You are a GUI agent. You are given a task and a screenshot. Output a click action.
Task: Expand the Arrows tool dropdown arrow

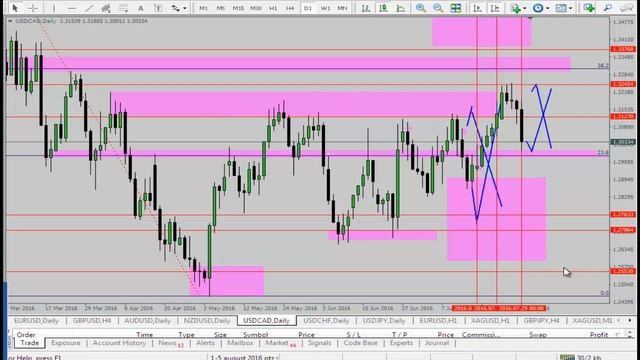click(184, 8)
